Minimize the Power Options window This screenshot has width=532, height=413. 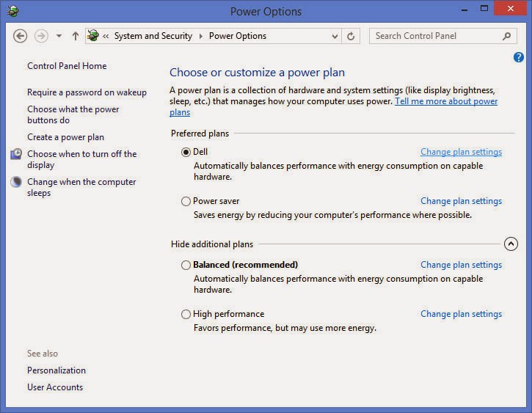464,9
